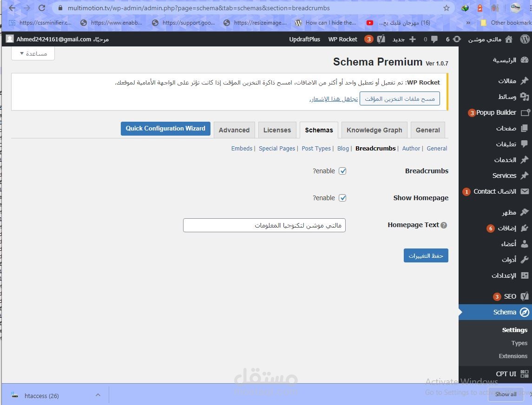532x405 pixels.
Task: Click the Homepage Text input field
Action: [x=264, y=225]
